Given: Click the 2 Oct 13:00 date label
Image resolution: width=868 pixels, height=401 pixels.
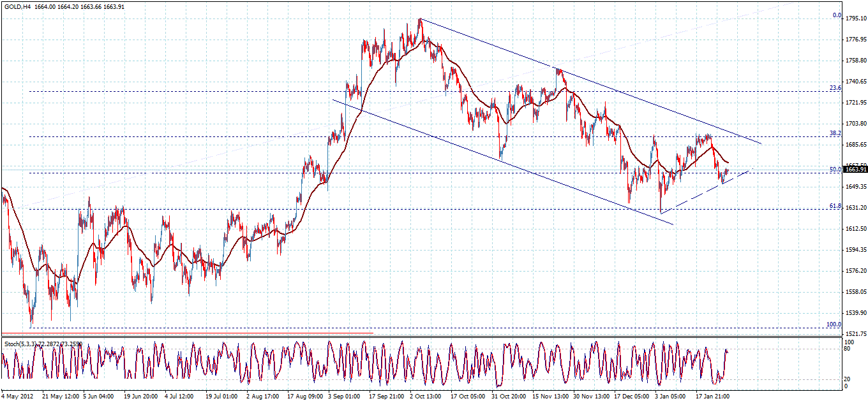Looking at the screenshot, I should 426,396.
